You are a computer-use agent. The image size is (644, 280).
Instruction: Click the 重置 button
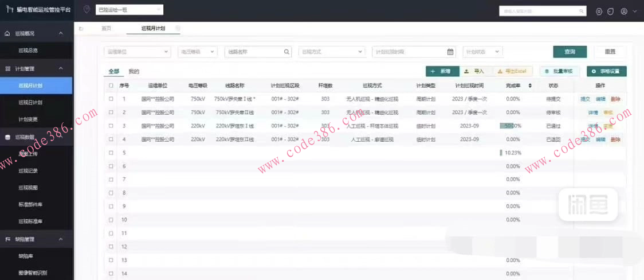click(610, 52)
